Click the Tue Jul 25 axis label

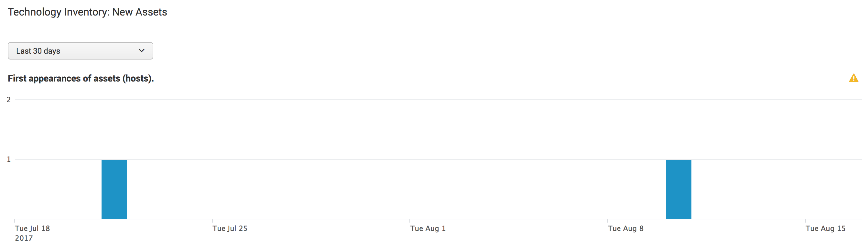[x=230, y=228]
